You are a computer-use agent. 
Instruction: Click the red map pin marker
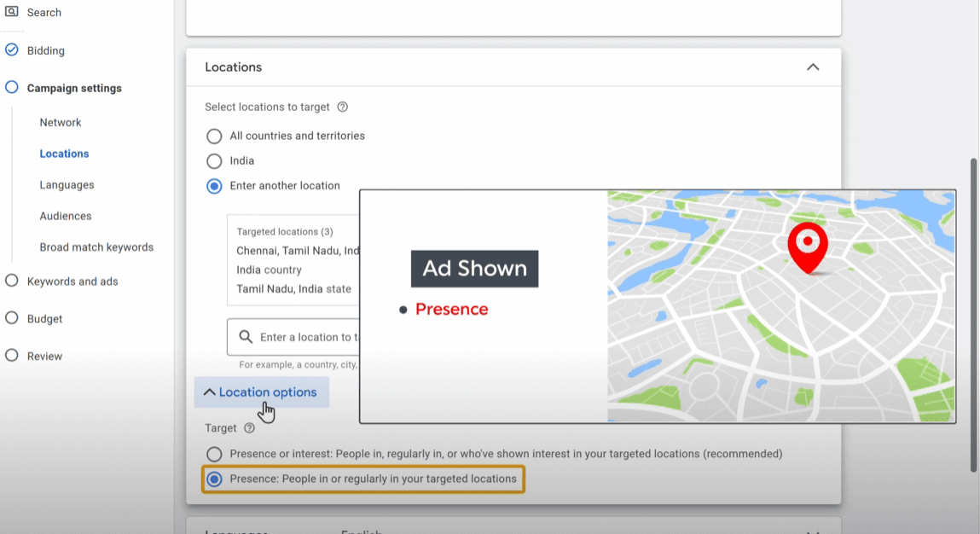tap(806, 246)
